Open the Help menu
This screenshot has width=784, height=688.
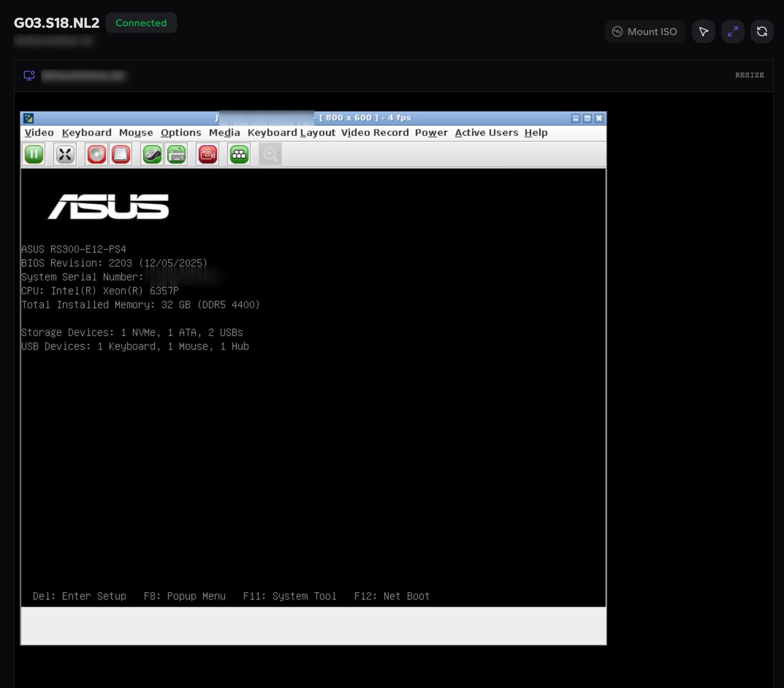(536, 133)
